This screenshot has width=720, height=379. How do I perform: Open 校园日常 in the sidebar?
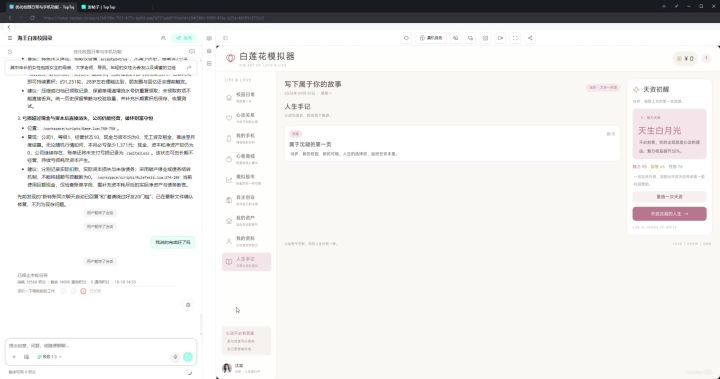246,97
